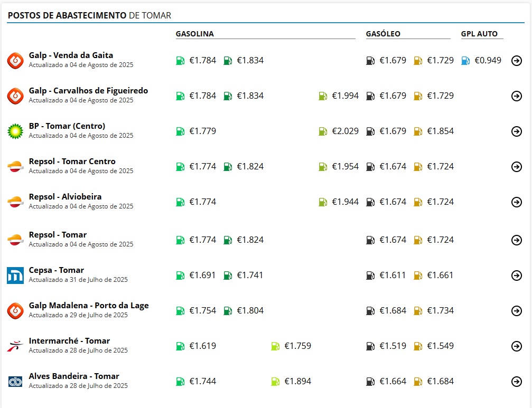Select the €1.619 gasoline price at Intermarché
The width and height of the screenshot is (532, 408).
[x=202, y=346]
